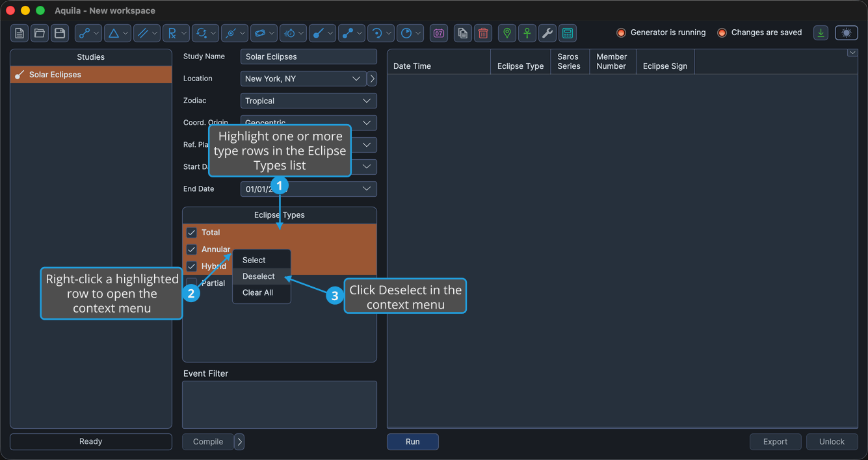Click the Study Name field containing Solar Eclipses
The image size is (868, 460).
tap(309, 57)
